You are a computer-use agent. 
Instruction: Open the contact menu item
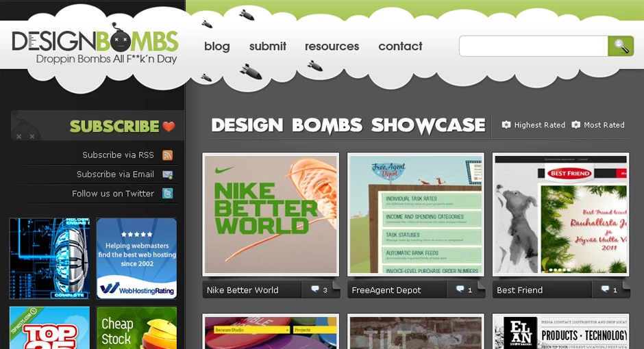pyautogui.click(x=401, y=47)
